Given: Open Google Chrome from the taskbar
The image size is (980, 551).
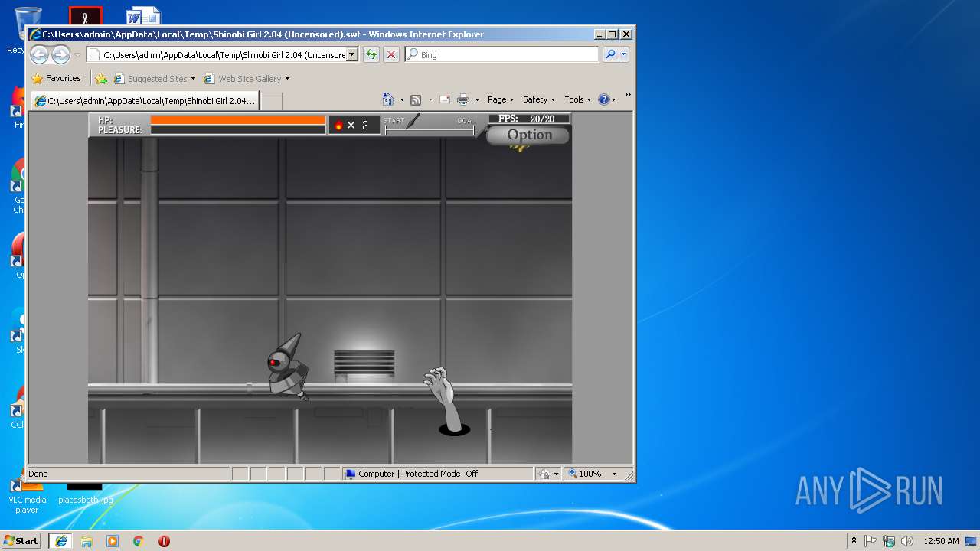Looking at the screenshot, I should point(139,540).
